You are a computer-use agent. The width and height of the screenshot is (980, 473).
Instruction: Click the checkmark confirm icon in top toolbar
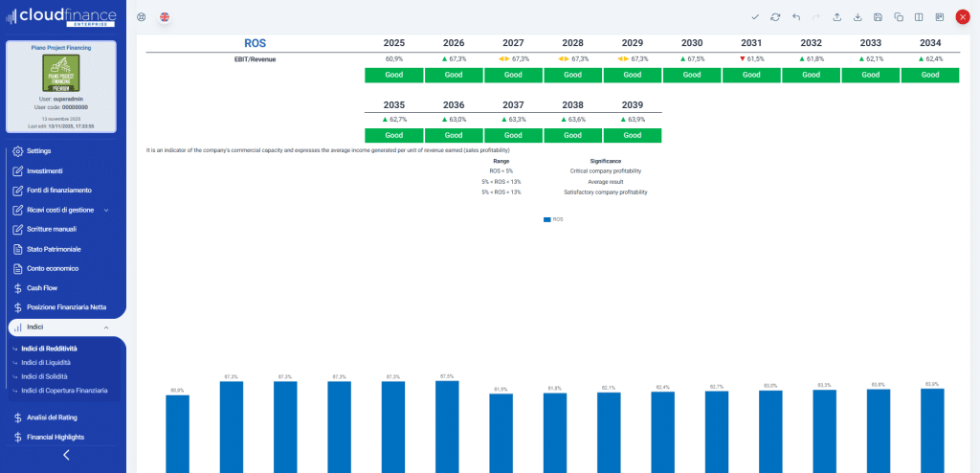pos(755,17)
